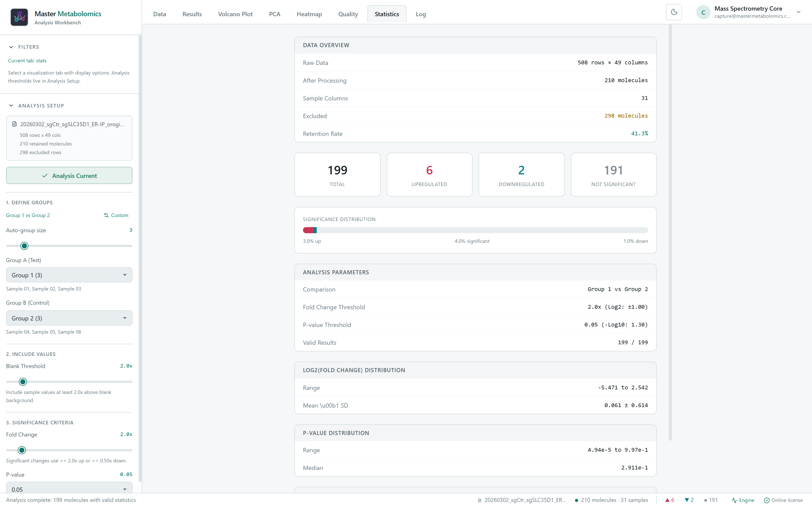Open the P-value 0.05 dropdown

(x=69, y=488)
